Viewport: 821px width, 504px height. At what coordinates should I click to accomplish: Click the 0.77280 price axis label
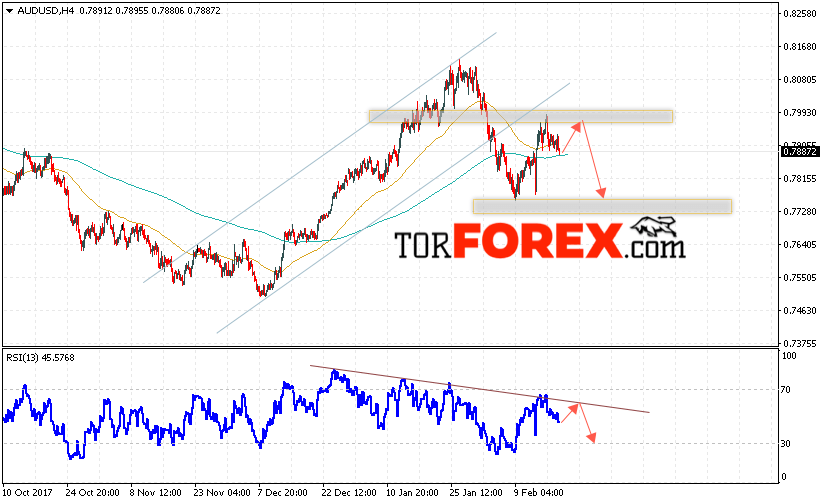pos(800,211)
